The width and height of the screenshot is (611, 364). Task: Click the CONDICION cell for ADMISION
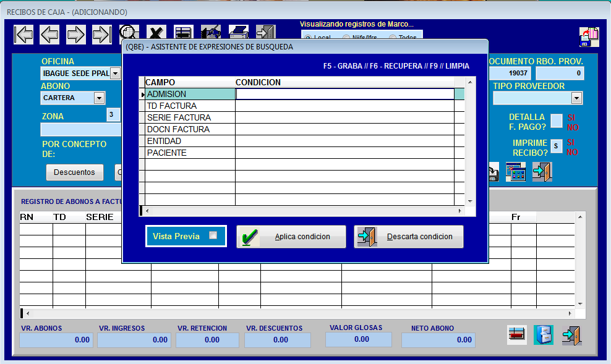click(345, 94)
